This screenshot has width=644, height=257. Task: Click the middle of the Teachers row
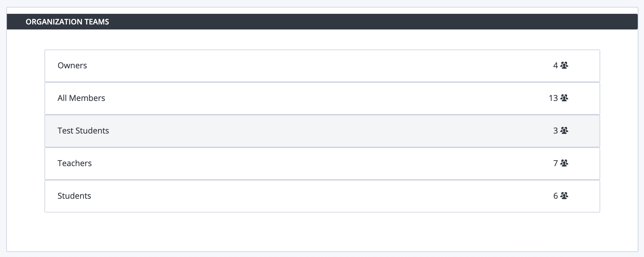click(x=322, y=164)
